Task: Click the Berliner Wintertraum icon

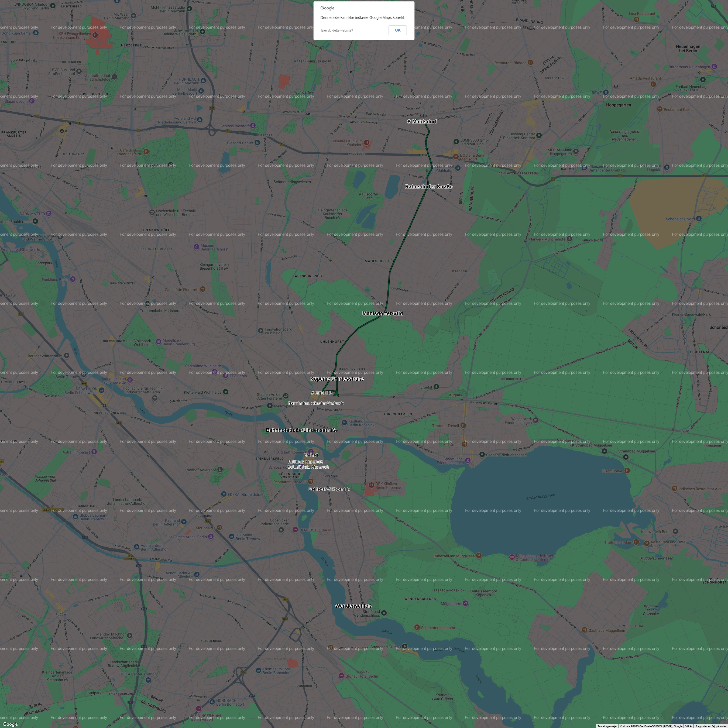Action: coord(66,355)
